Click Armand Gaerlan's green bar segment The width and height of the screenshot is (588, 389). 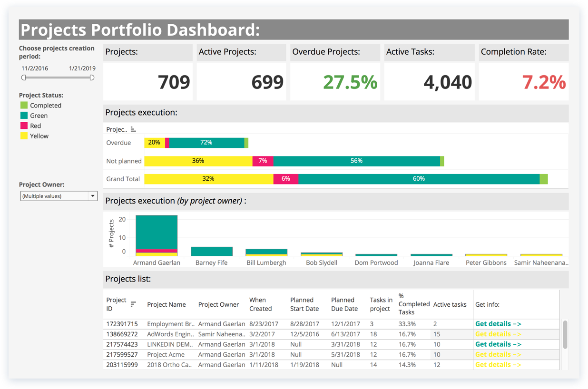point(156,232)
